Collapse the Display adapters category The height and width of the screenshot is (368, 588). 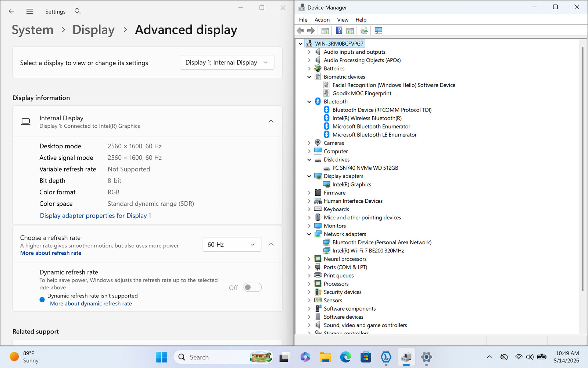309,176
